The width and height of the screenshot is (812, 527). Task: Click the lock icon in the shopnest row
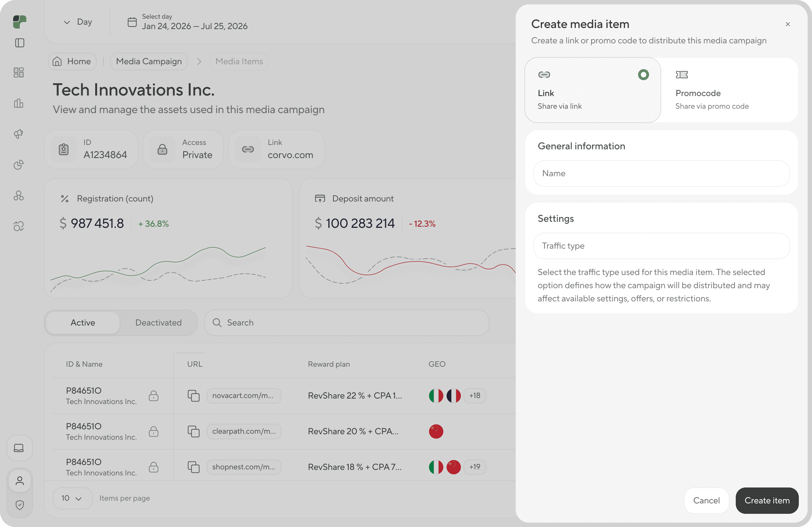coord(154,467)
